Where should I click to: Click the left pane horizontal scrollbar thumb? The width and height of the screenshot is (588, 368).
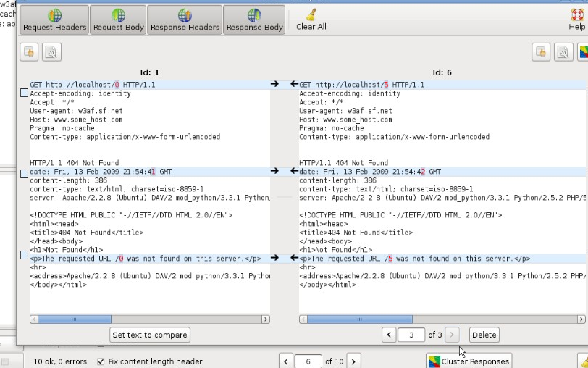[75, 319]
